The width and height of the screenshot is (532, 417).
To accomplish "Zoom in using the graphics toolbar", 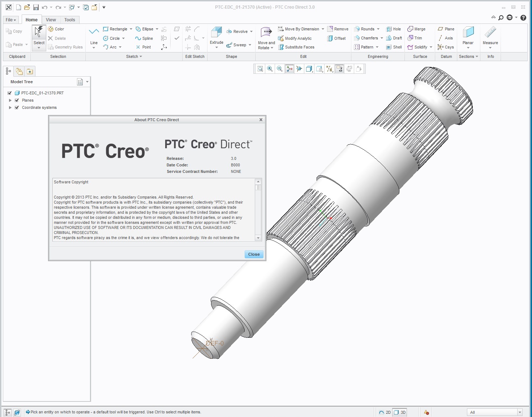I will (x=270, y=69).
